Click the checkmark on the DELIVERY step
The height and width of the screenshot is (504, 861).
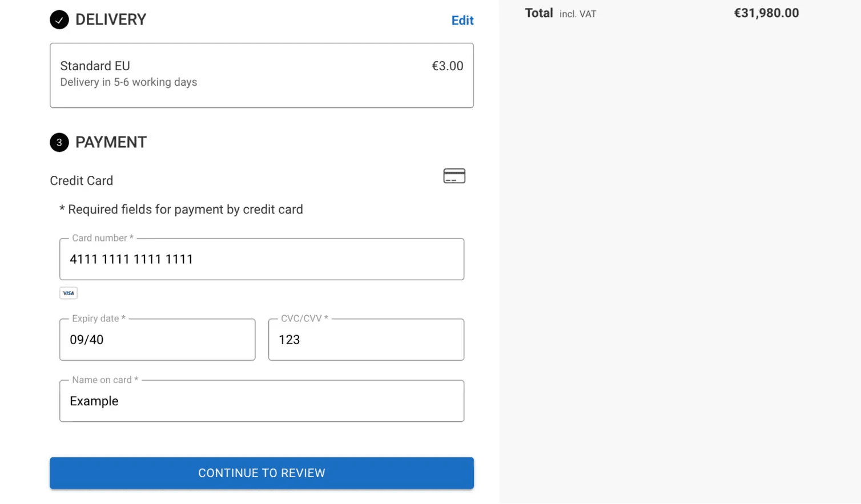coord(59,19)
